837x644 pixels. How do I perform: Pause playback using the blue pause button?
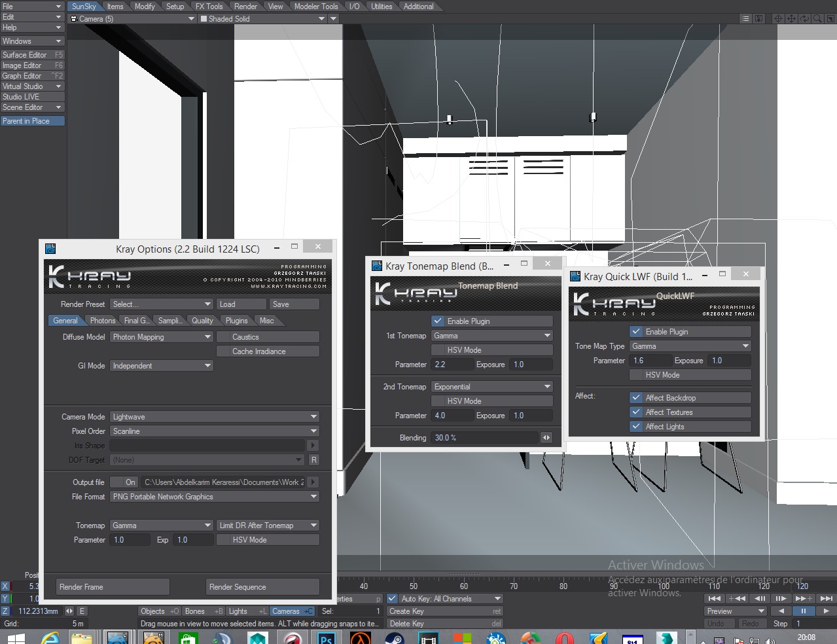(x=803, y=611)
